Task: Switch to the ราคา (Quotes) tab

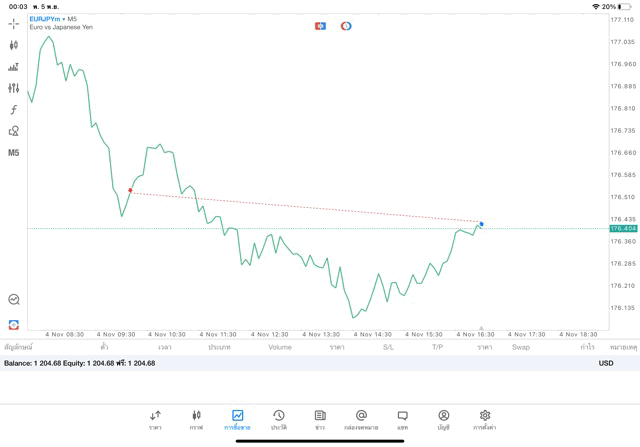Action: pos(155,418)
